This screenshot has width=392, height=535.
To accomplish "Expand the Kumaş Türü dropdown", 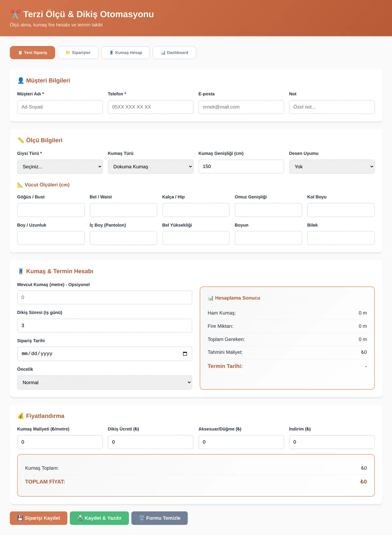I will 151,167.
